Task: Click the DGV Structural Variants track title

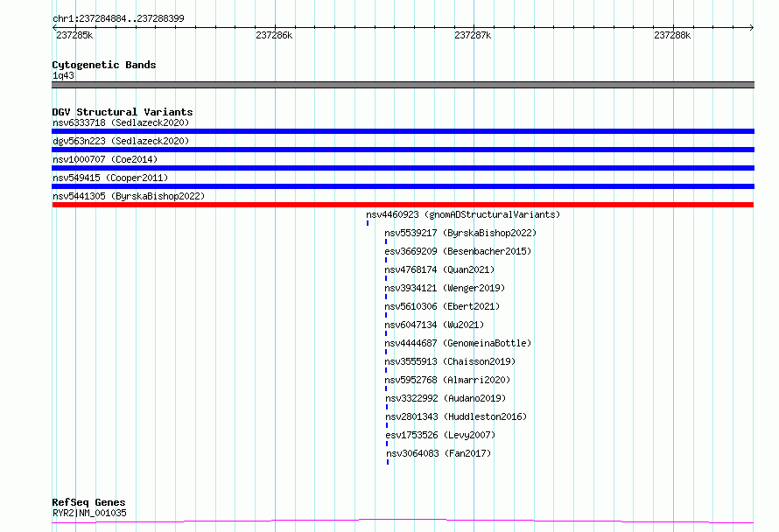Action: pos(123,112)
